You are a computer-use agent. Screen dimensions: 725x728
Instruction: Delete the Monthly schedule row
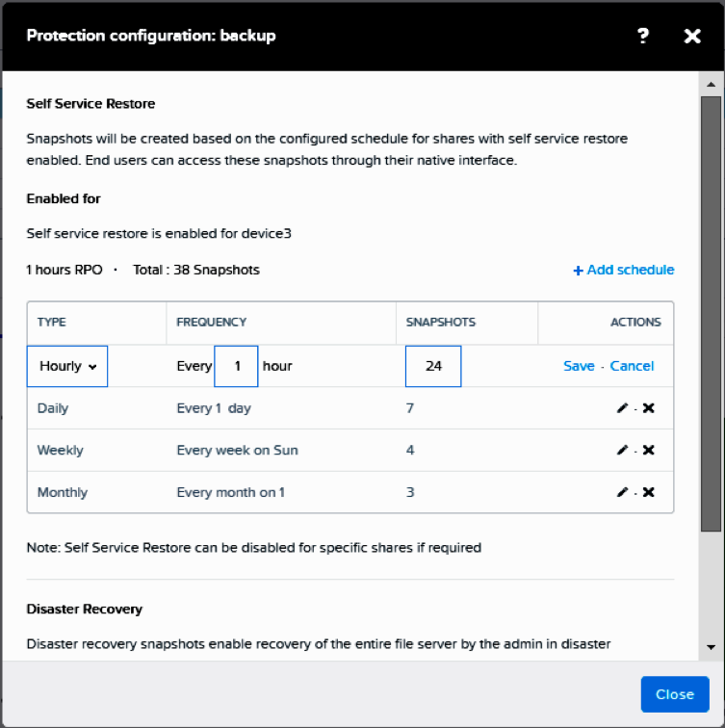(x=648, y=492)
